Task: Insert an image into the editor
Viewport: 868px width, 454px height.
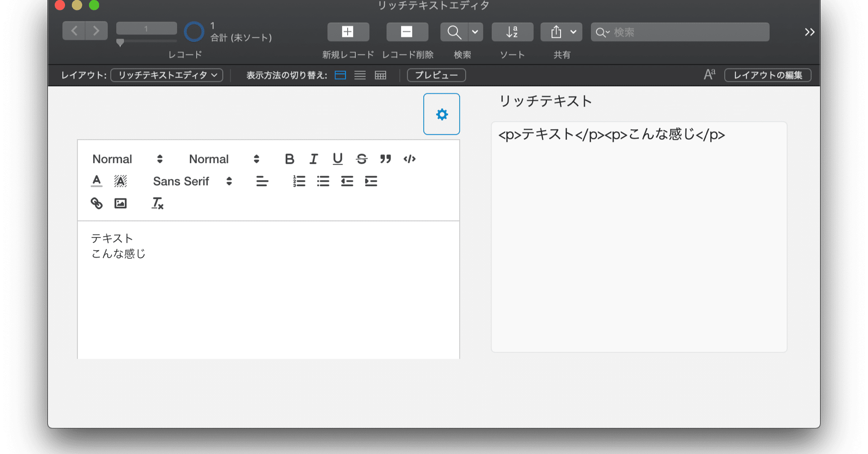Action: 120,203
